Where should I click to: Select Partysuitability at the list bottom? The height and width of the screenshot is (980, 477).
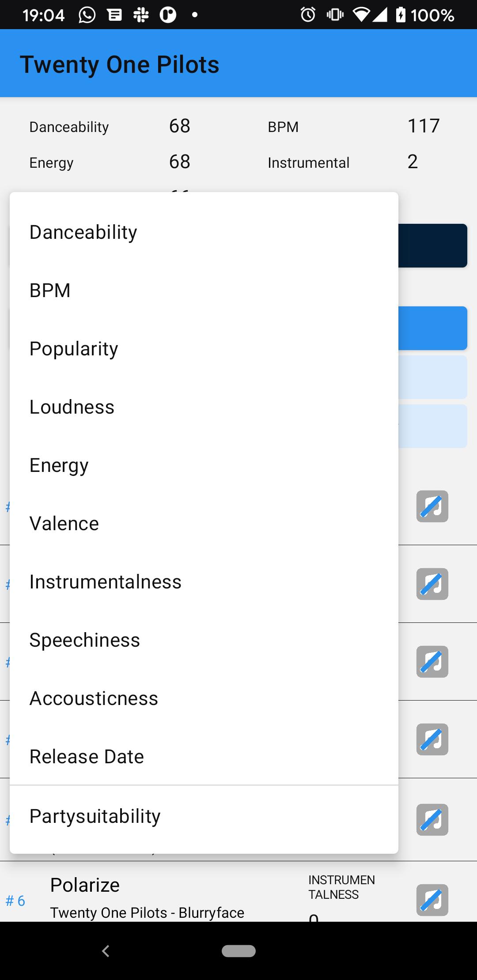point(204,816)
